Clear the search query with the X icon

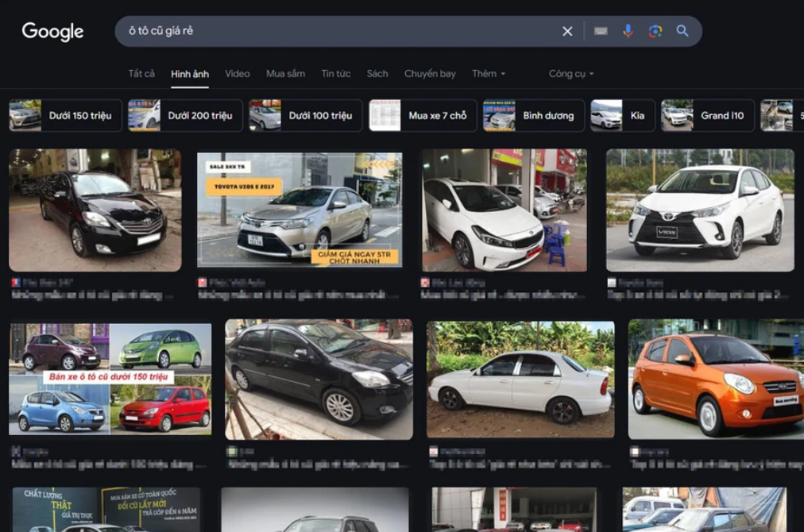pyautogui.click(x=567, y=31)
